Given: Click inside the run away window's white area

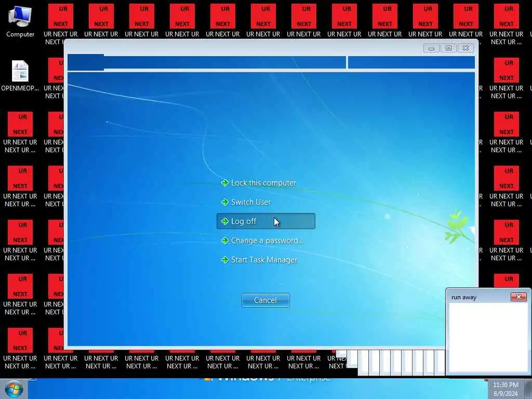Looking at the screenshot, I should 488,338.
